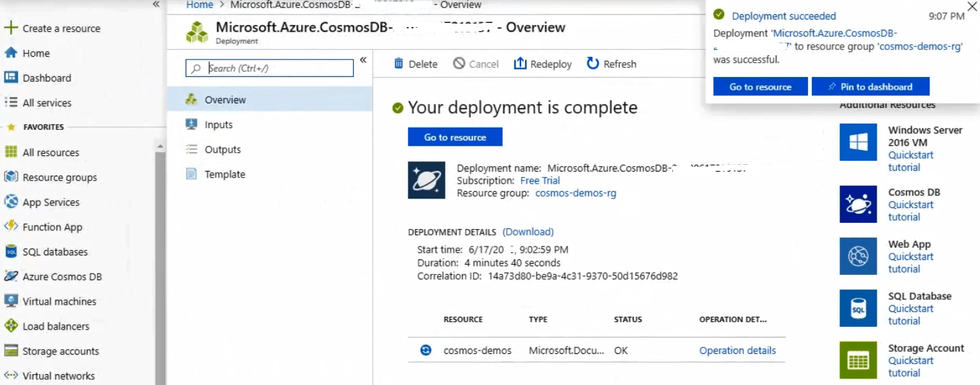Select the Overview menu item
980x385 pixels.
270,99
